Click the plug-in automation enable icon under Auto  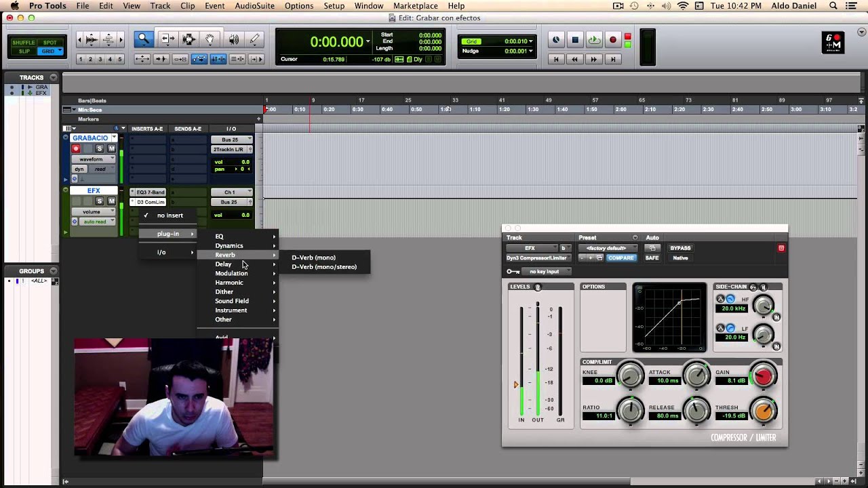[652, 248]
